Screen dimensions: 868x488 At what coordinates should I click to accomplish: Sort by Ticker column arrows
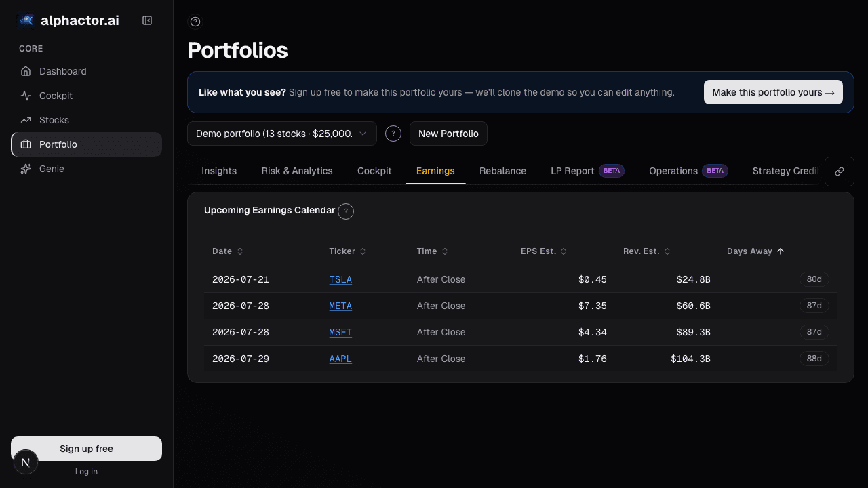[x=363, y=251]
